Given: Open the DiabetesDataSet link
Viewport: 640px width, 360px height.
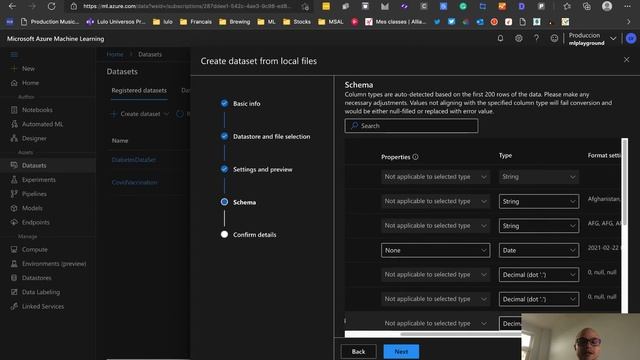Looking at the screenshot, I should pyautogui.click(x=134, y=160).
